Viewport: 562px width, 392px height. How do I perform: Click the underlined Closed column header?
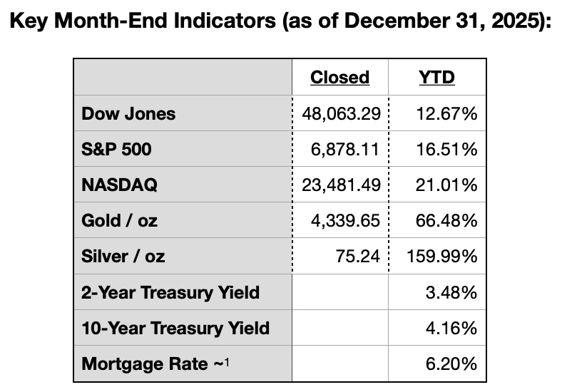pos(339,78)
